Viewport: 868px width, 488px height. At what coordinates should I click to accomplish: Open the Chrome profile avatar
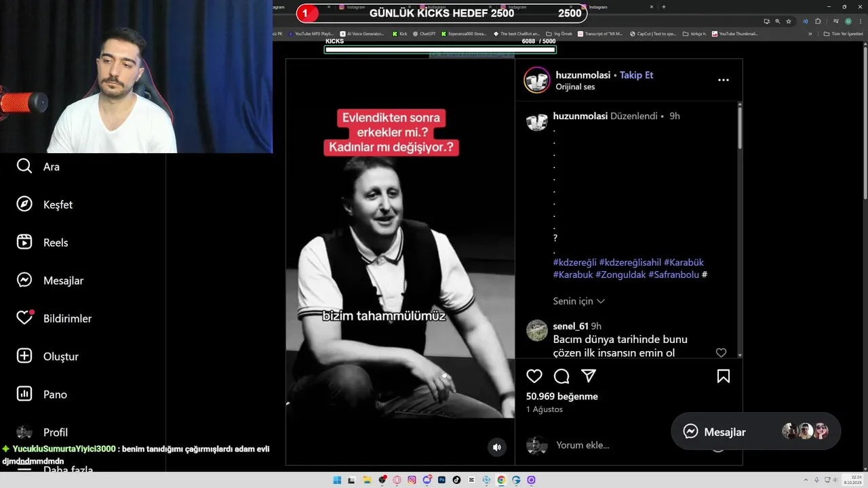coord(848,21)
